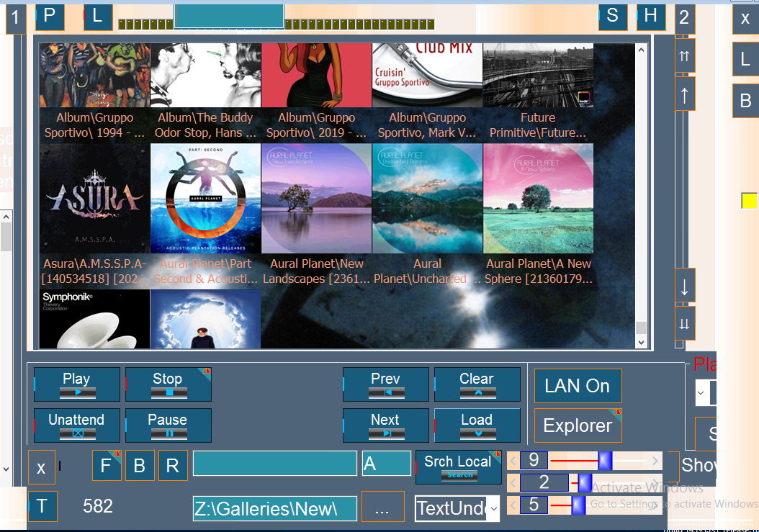Click the left window scrollbar down arrow
The height and width of the screenshot is (532, 759).
pyautogui.click(x=6, y=469)
